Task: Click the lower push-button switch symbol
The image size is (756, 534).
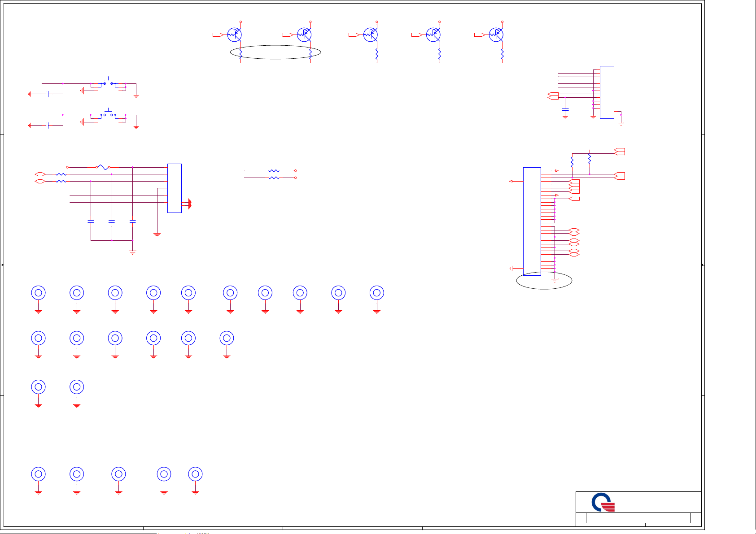Action: click(x=108, y=114)
